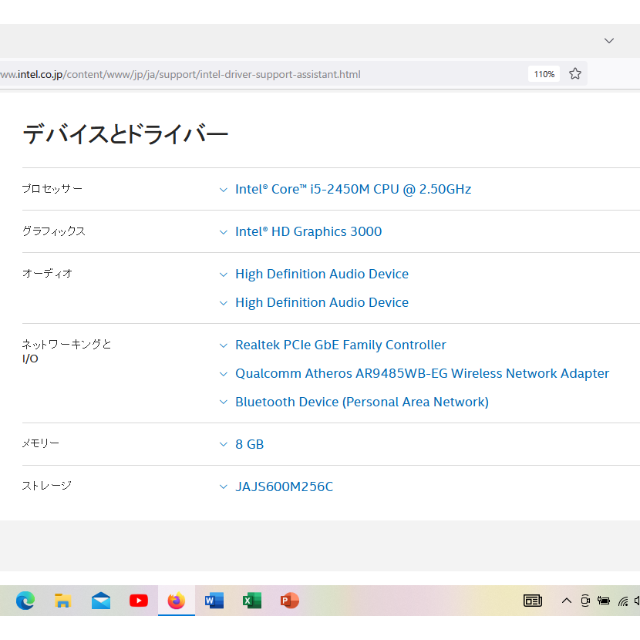Open File Explorer from the taskbar
640x640 pixels.
coord(63,601)
